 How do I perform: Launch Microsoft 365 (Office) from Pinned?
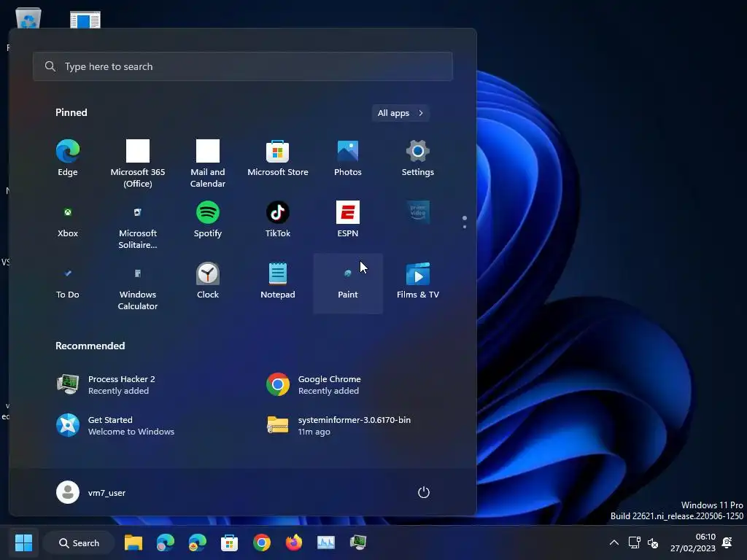[138, 163]
